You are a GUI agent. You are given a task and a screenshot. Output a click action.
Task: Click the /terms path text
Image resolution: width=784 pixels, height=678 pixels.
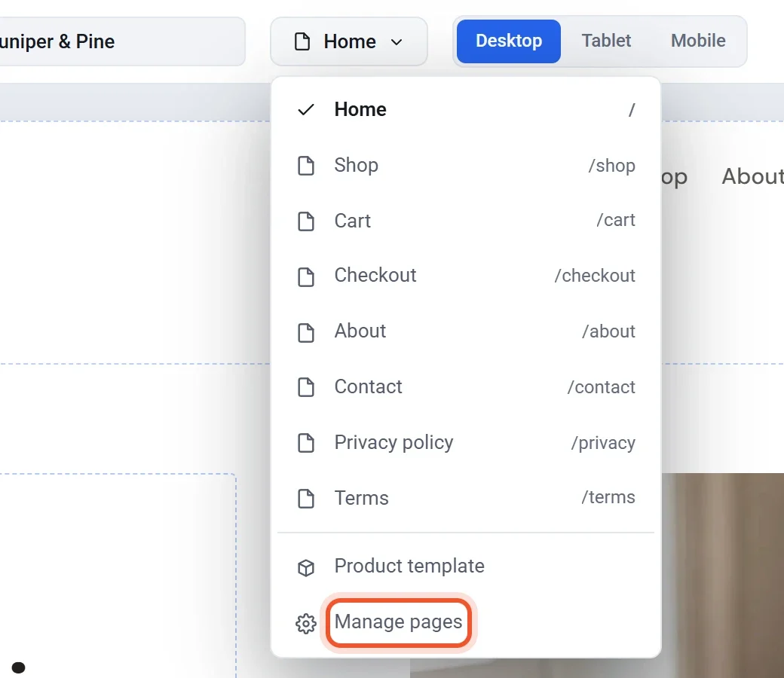point(608,498)
